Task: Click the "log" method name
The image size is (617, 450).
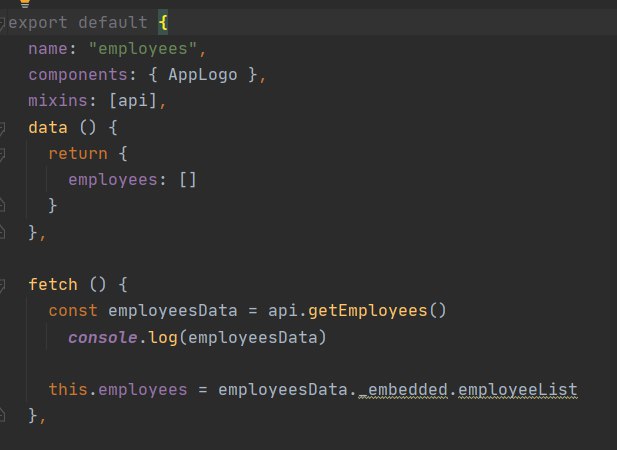Action: 163,338
